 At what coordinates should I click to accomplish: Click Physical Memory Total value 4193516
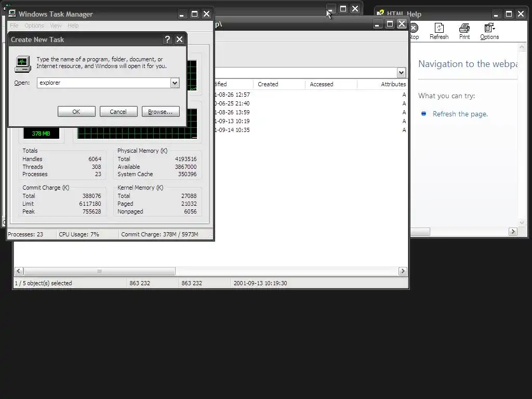click(185, 159)
